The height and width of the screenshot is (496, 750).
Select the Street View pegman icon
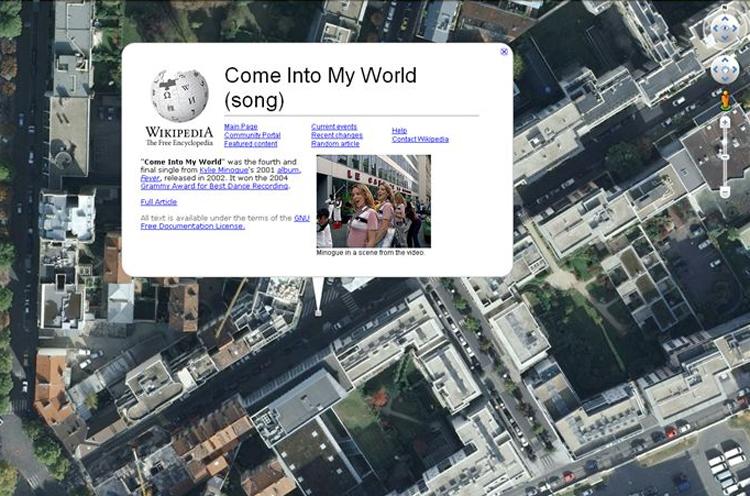coord(725,100)
